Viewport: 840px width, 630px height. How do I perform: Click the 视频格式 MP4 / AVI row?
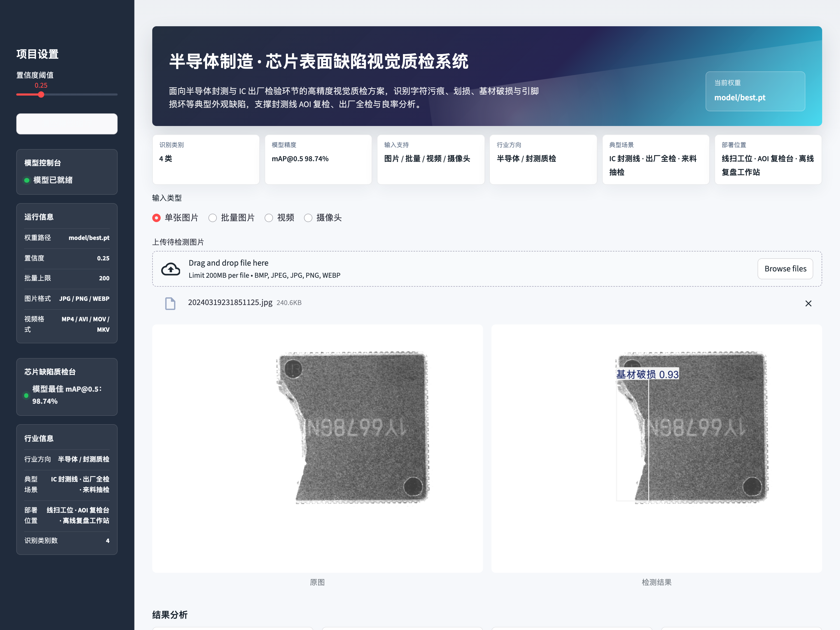point(67,324)
